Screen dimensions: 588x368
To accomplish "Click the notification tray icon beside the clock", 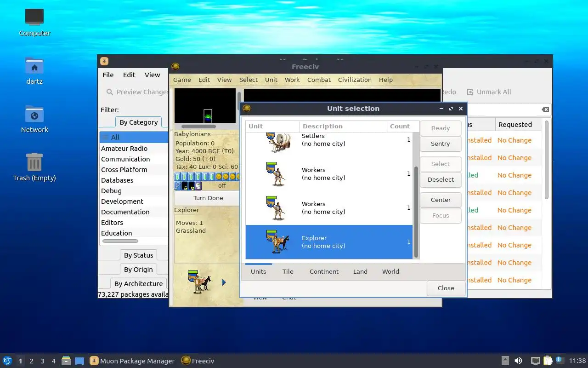I will click(560, 360).
